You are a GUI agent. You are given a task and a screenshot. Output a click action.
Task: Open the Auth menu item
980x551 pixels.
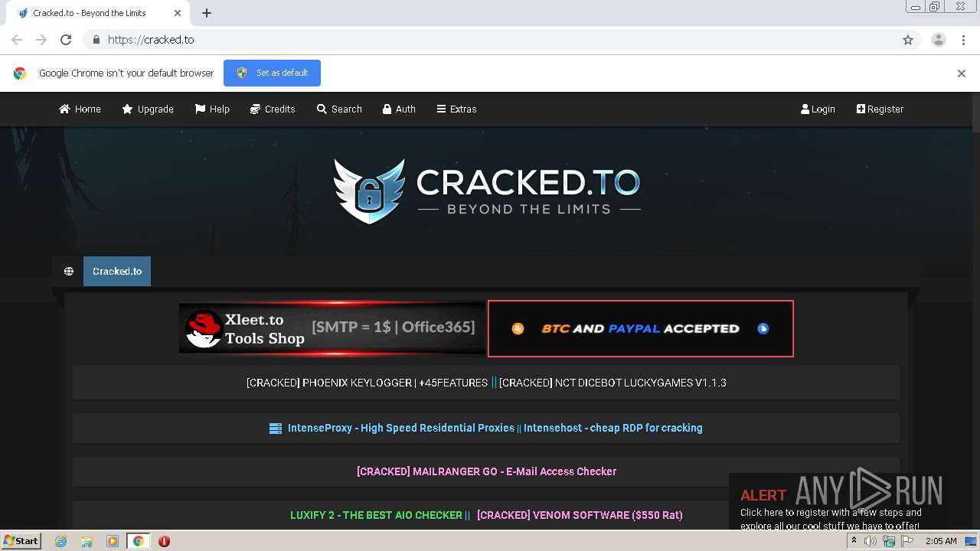click(399, 109)
